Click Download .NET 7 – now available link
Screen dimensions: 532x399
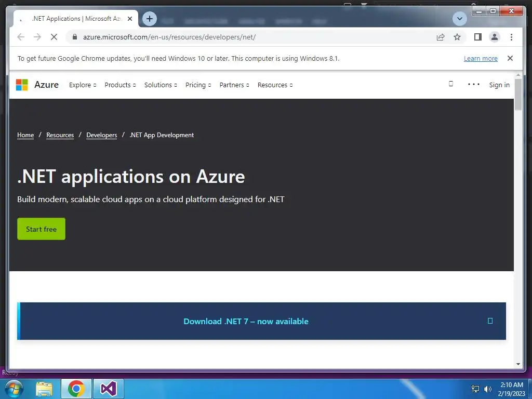(246, 321)
